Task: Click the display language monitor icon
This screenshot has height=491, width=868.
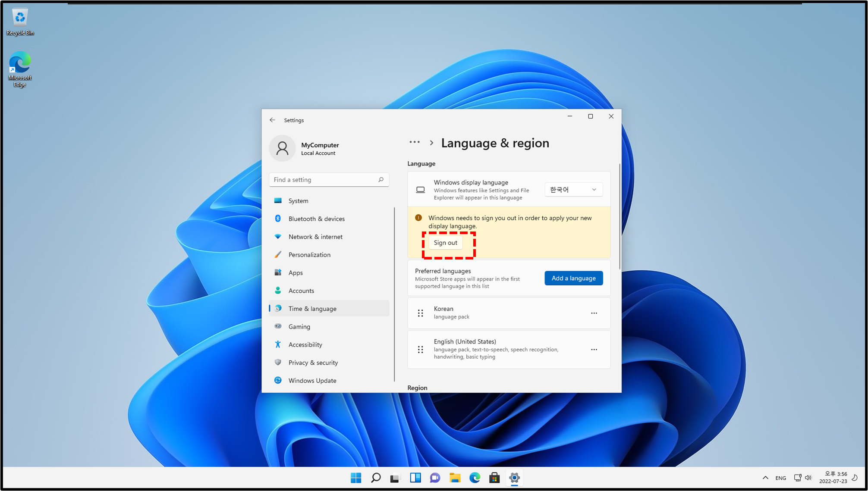Action: click(421, 190)
